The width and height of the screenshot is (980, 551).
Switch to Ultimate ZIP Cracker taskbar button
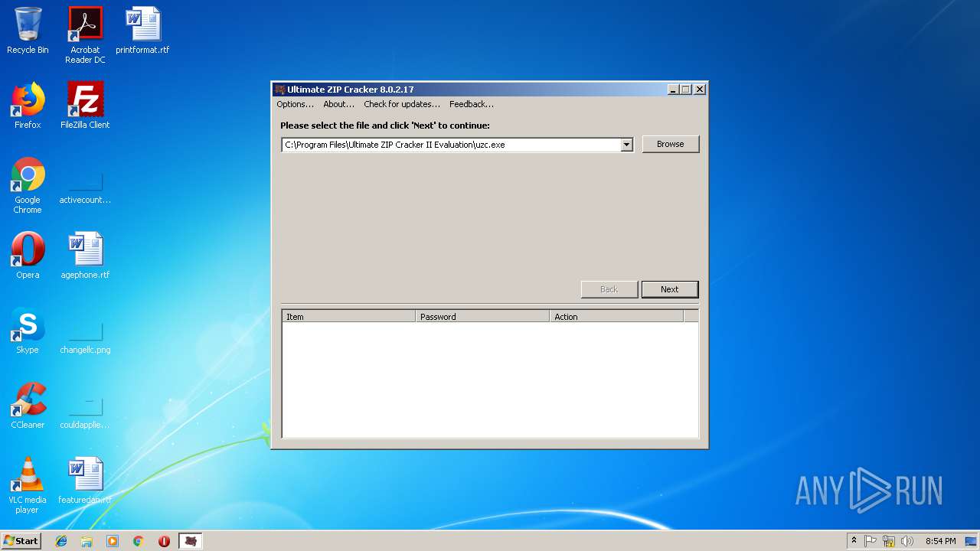[191, 541]
